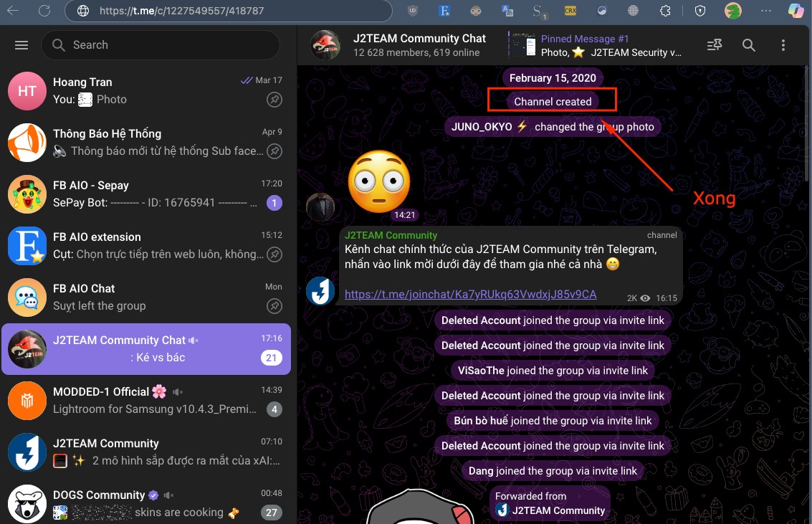Go back with the browser back arrow
The height and width of the screenshot is (524, 812).
(x=13, y=10)
